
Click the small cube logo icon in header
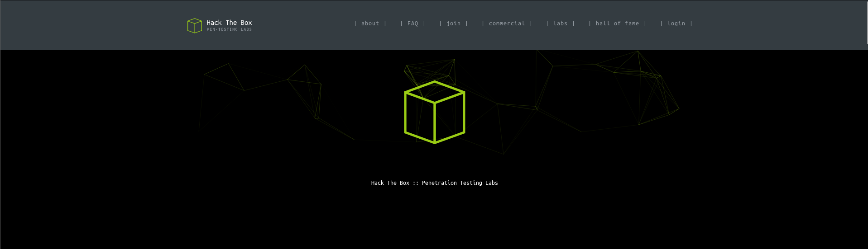pyautogui.click(x=195, y=26)
